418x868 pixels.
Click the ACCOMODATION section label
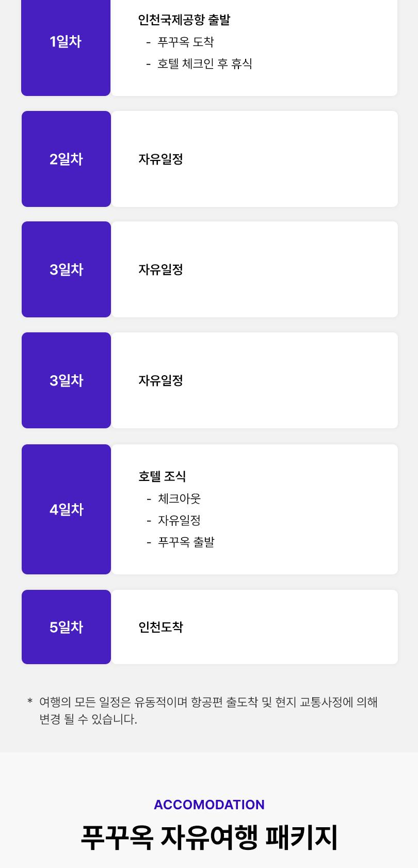pyautogui.click(x=209, y=805)
